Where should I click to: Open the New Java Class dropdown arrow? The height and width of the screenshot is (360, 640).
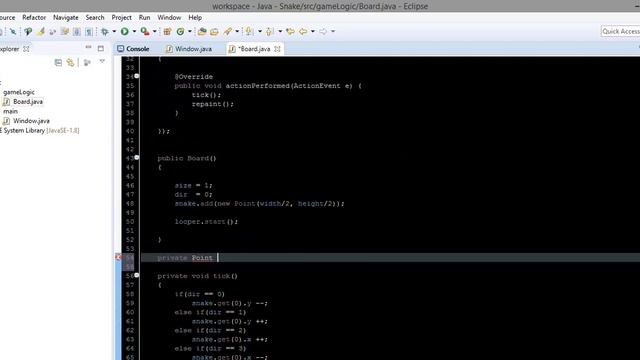(x=189, y=31)
